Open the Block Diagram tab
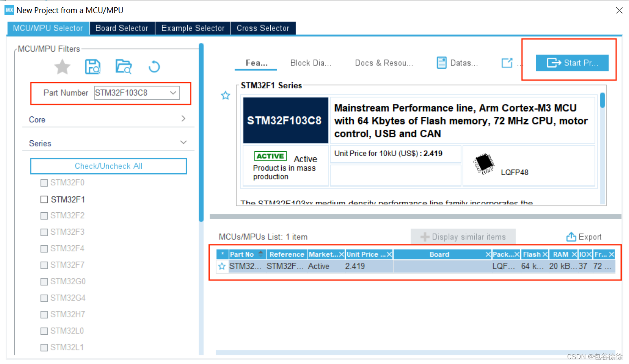This screenshot has width=629, height=364. point(311,63)
